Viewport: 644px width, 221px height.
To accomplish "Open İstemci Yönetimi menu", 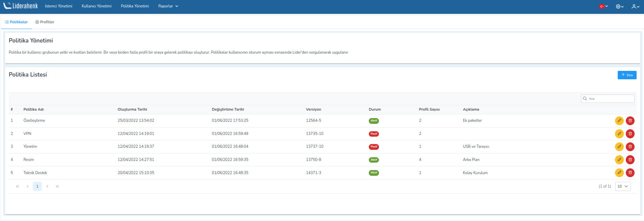I will pos(59,6).
